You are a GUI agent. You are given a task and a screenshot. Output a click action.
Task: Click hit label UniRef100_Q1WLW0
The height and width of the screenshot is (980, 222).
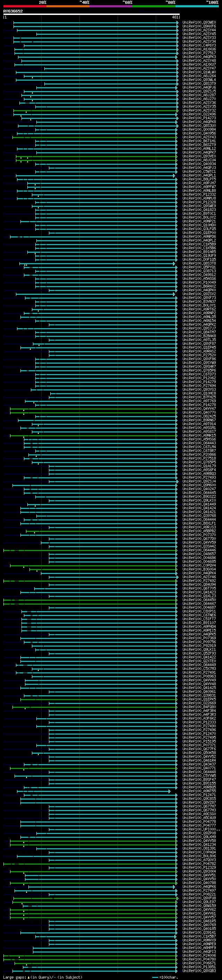[199, 72]
